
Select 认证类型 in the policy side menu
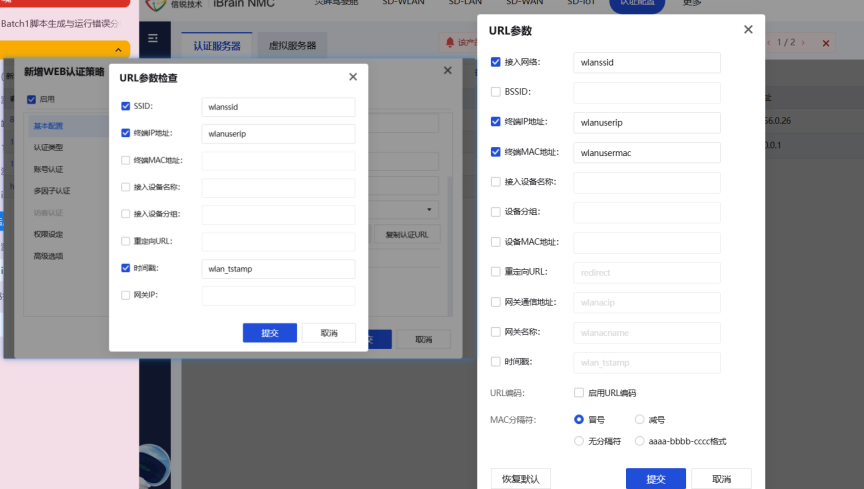[48, 147]
